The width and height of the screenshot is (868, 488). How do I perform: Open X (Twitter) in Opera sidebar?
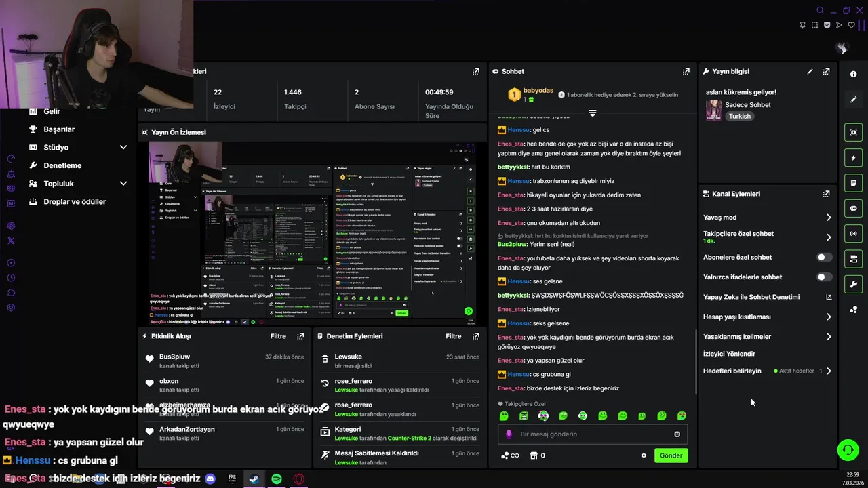click(x=11, y=241)
